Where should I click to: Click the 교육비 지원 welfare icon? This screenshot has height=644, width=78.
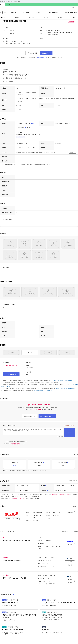pyautogui.click(x=53, y=244)
